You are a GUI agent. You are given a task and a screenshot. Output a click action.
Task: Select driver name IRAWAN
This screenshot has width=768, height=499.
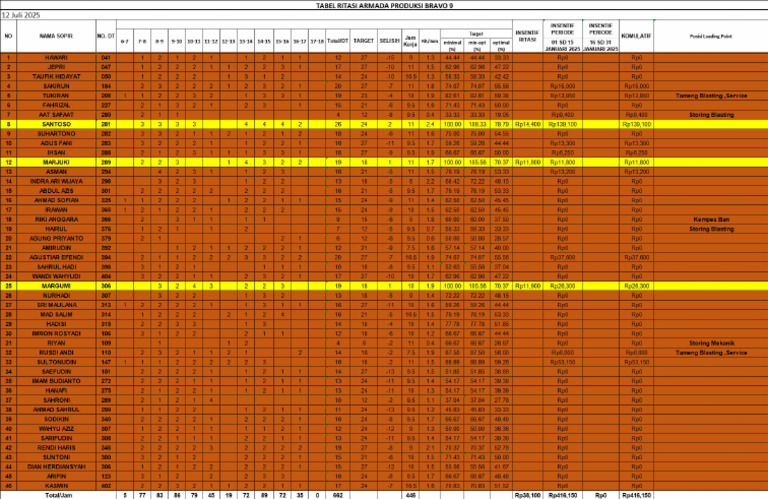click(x=56, y=210)
